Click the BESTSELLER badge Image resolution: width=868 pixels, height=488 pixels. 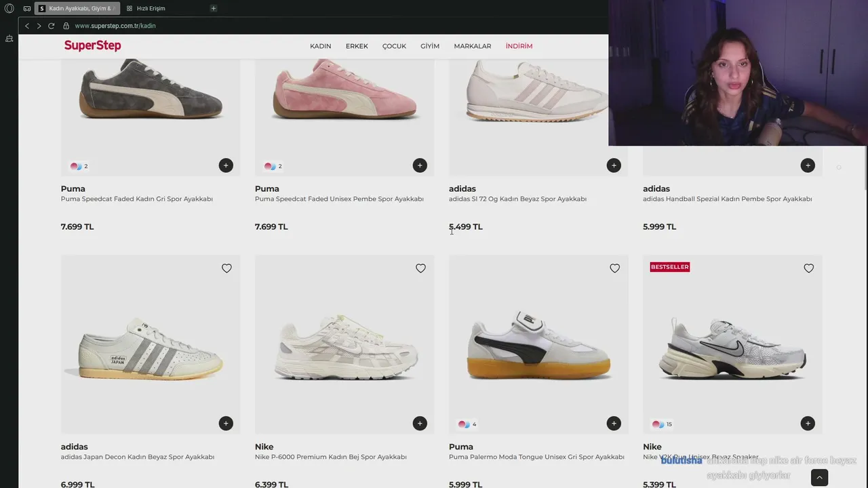[669, 267]
